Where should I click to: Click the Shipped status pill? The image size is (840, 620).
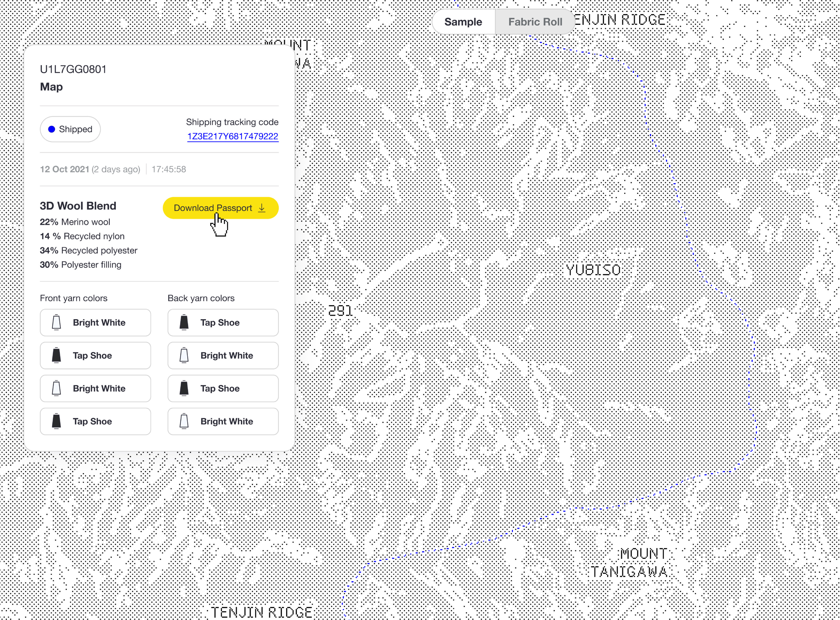tap(70, 129)
